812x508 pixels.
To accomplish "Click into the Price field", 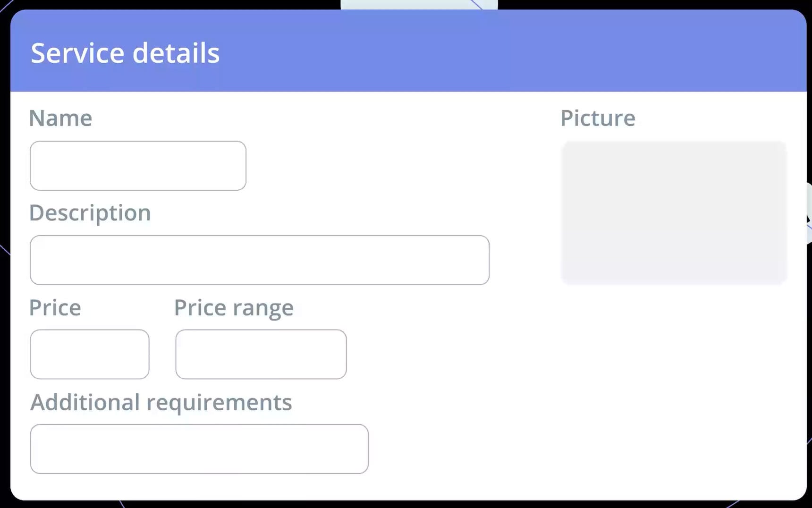I will [90, 354].
